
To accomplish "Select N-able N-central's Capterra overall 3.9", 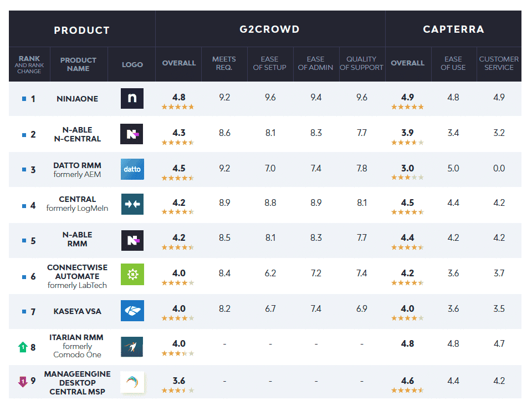I will 407,133.
